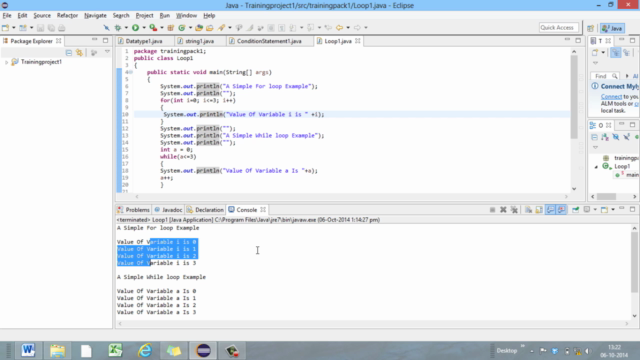The image size is (640, 360).
Task: Click the Print toolbar icon
Action: click(x=62, y=28)
